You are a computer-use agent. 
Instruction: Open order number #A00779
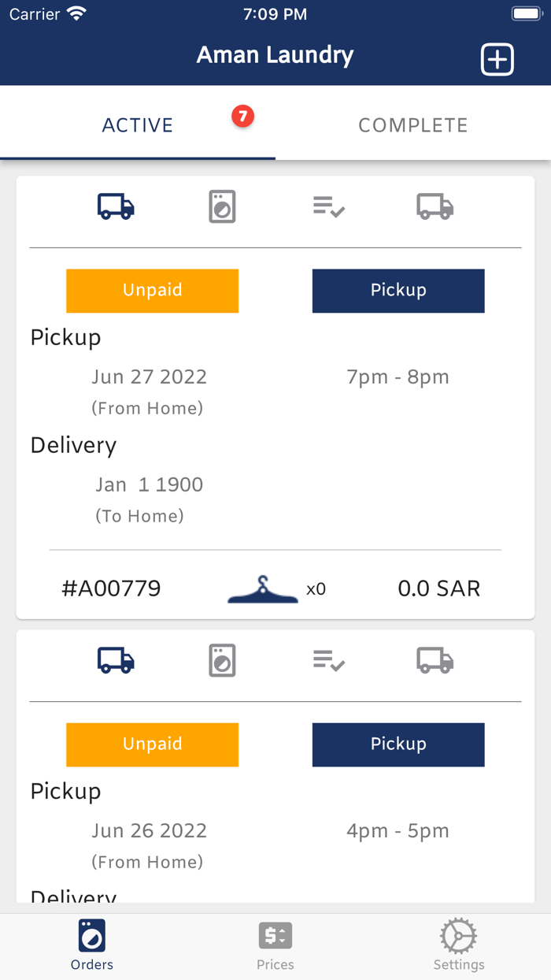111,588
